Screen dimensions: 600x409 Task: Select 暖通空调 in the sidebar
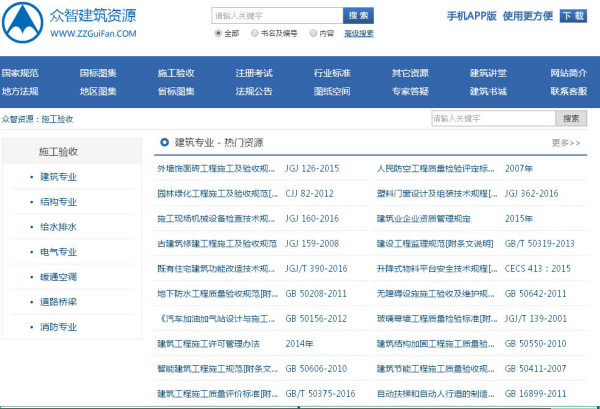(59, 277)
